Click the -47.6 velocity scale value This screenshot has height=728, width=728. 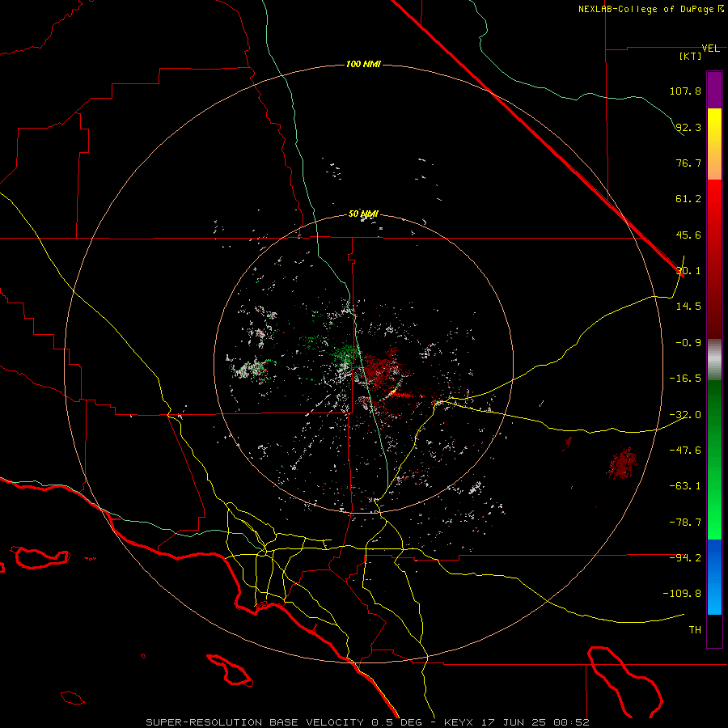(685, 451)
